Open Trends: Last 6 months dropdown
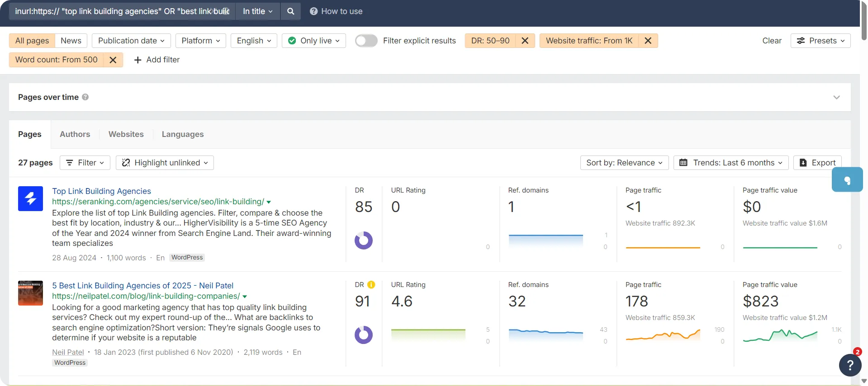Screen dimensions: 868x386 click(731, 163)
